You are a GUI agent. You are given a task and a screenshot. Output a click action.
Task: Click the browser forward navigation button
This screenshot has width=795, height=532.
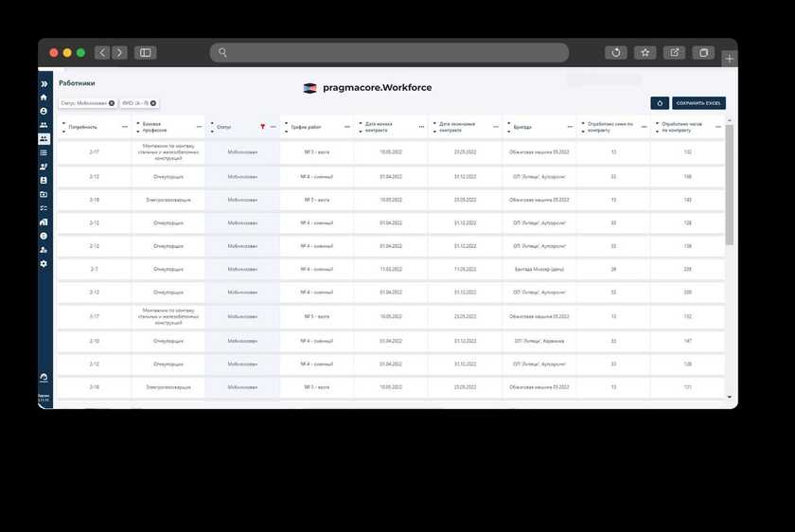tap(119, 53)
